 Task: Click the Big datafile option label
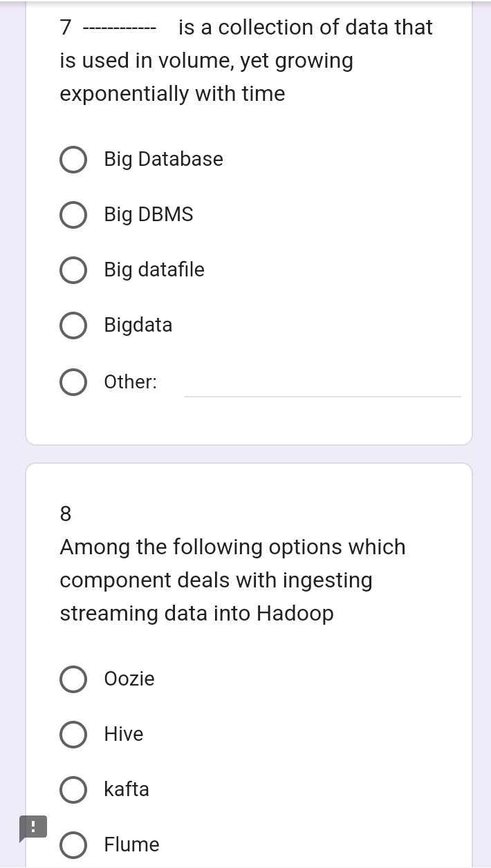click(154, 270)
